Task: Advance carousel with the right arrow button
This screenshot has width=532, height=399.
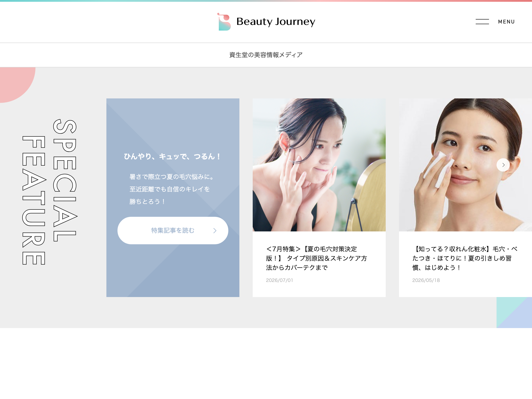Action: tap(503, 165)
